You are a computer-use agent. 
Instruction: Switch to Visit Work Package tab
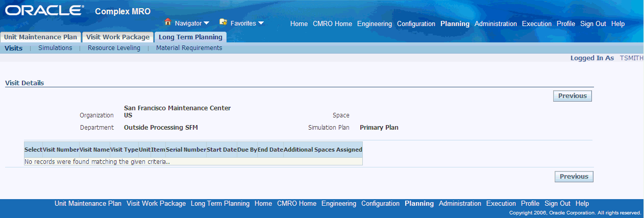pos(118,37)
